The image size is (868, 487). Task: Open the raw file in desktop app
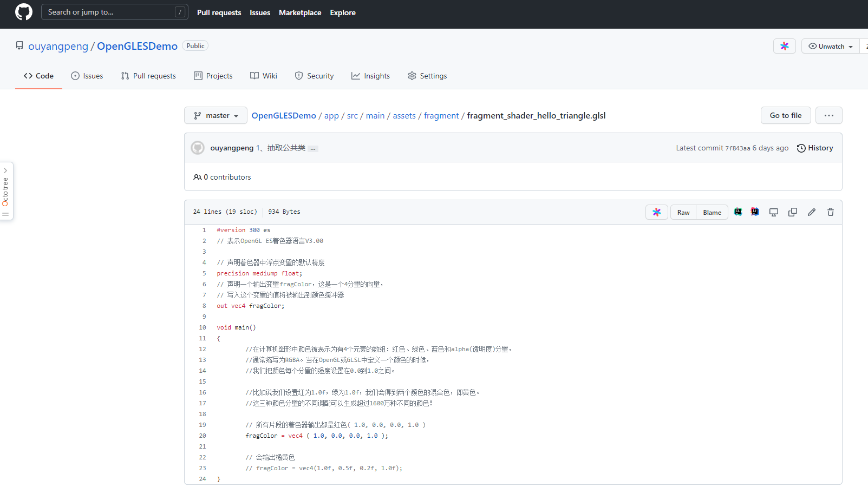[773, 212]
